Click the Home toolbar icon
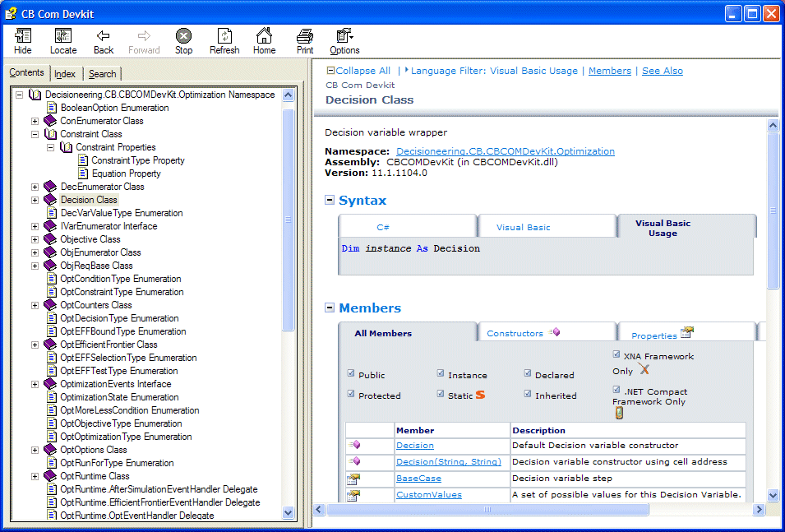Image resolution: width=785 pixels, height=532 pixels. click(x=263, y=37)
